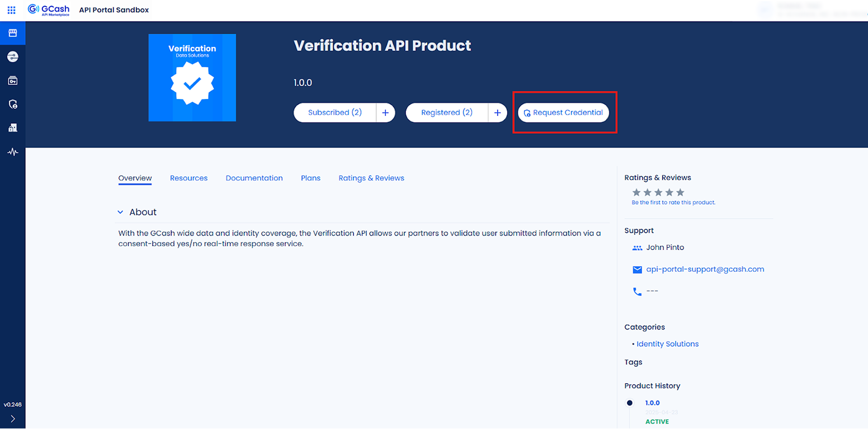
Task: Click the version 1.0.0 text under title
Action: tap(303, 83)
